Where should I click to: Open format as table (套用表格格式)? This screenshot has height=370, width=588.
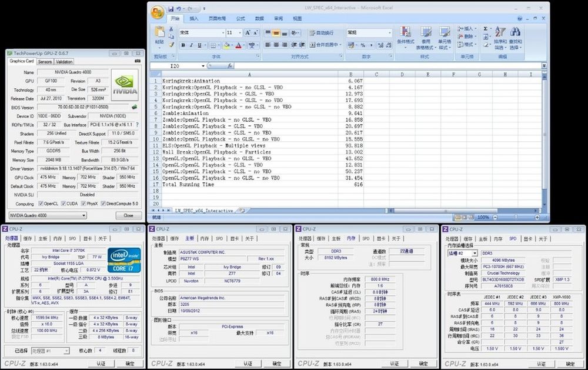426,38
